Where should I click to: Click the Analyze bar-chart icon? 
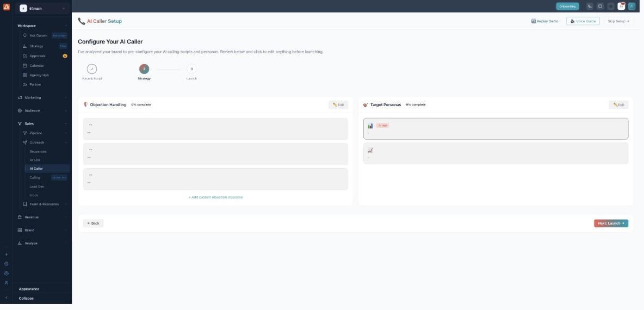coord(20,243)
